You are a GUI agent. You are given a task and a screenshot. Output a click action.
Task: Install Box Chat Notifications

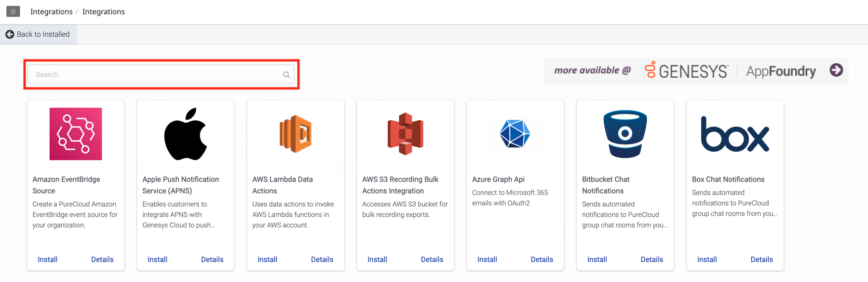pos(707,259)
